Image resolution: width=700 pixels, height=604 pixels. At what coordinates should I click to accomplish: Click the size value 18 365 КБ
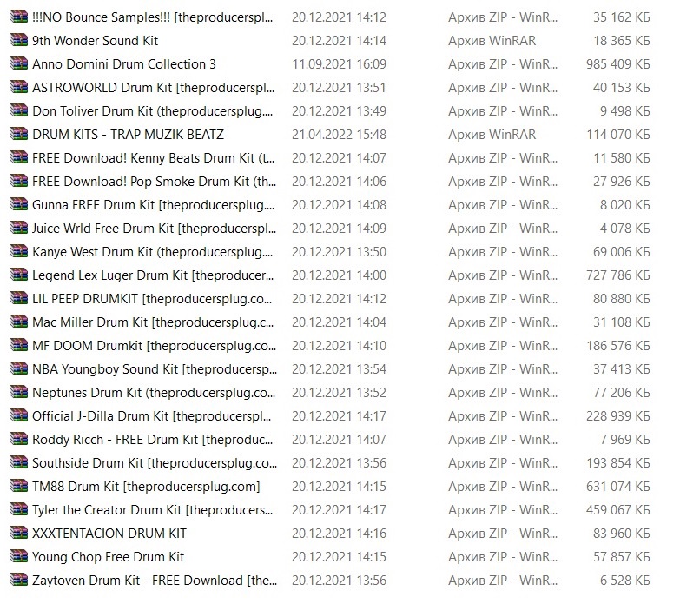tap(622, 41)
